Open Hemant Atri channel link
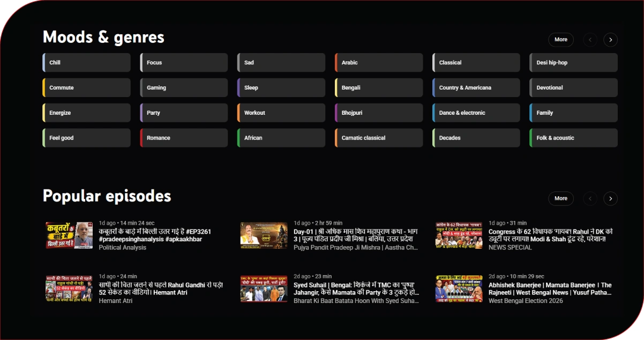Image resolution: width=644 pixels, height=340 pixels. (x=116, y=301)
